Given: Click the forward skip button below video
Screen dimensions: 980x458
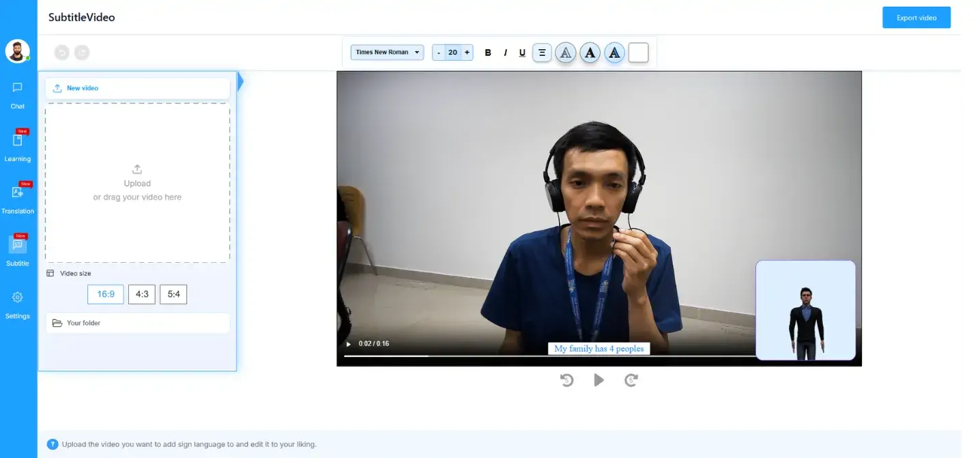Looking at the screenshot, I should point(631,380).
